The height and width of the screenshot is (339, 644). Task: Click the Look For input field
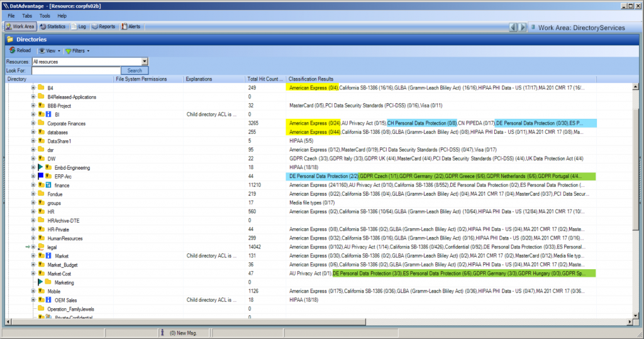pyautogui.click(x=76, y=70)
